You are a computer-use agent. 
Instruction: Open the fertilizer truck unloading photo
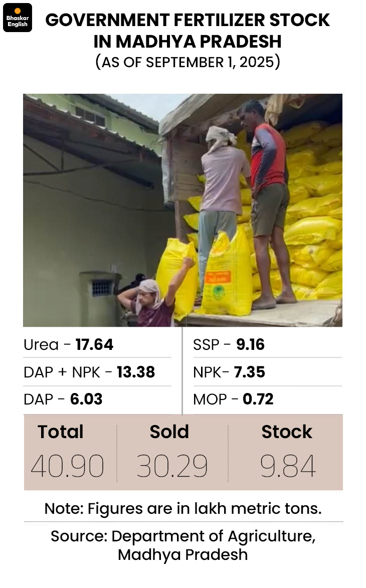182,210
